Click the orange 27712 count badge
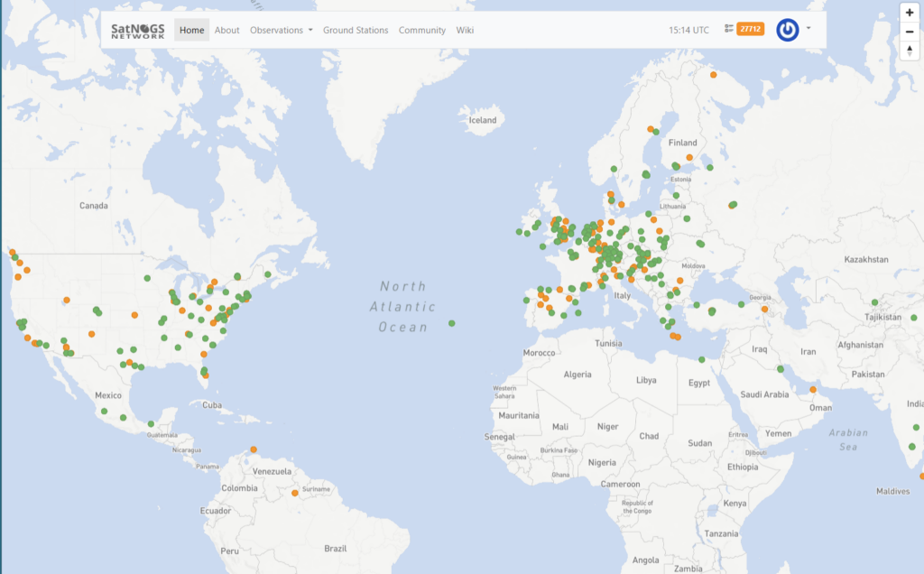 (750, 29)
